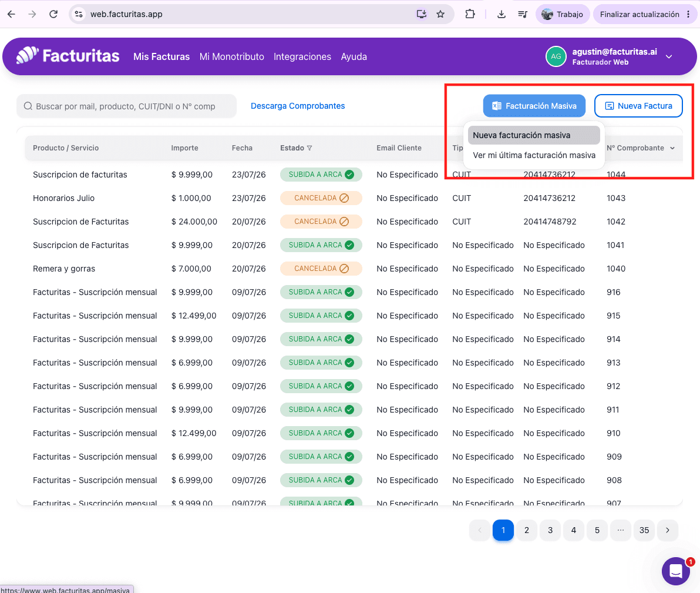Click the Descarga Comprobantes link
Viewport: 700px width, 593px height.
pos(298,106)
